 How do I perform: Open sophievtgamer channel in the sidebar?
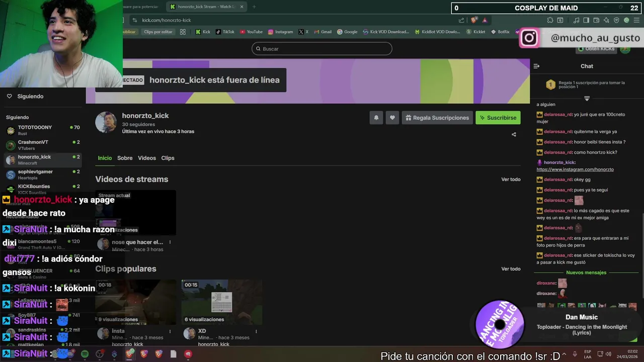(43, 174)
